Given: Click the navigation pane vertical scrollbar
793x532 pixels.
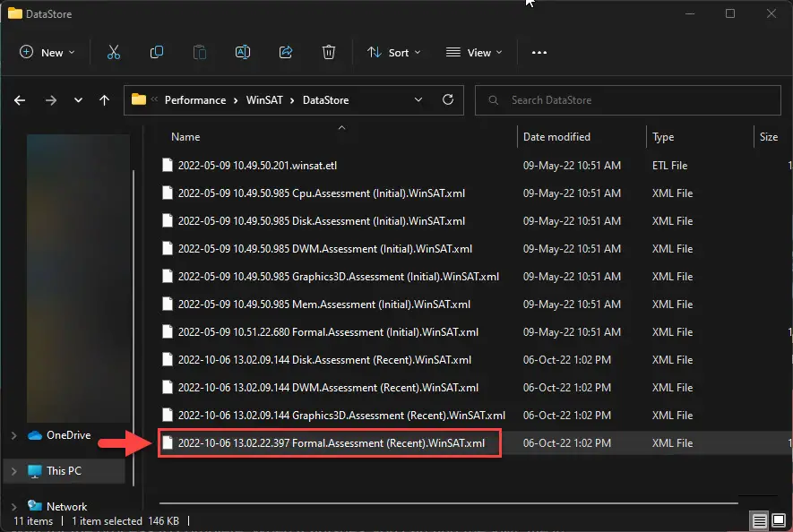Looking at the screenshot, I should pyautogui.click(x=134, y=328).
